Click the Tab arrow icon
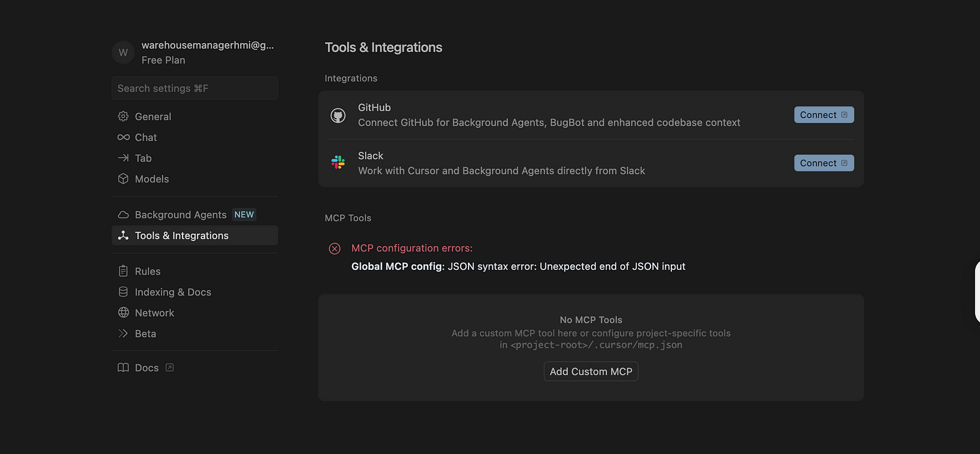Screen dimensions: 980x454 [123, 158]
